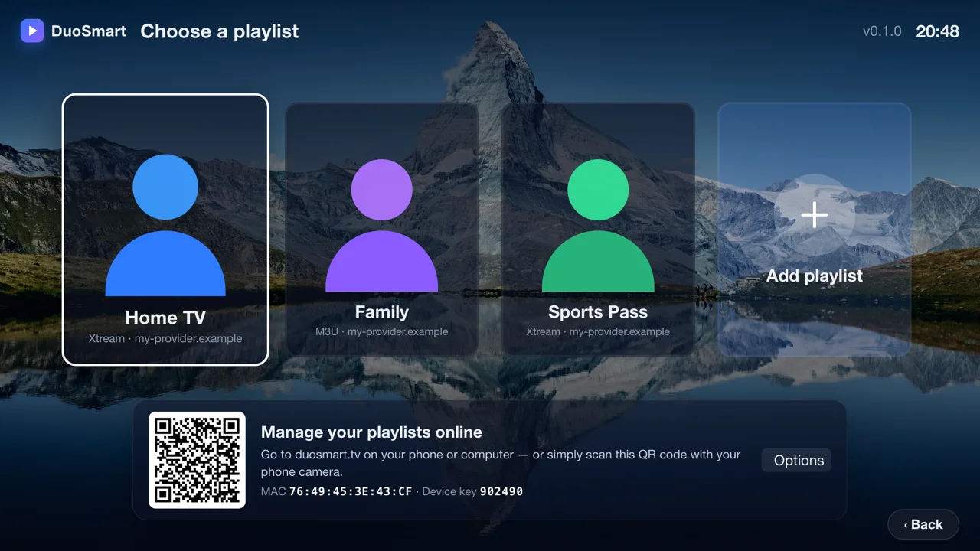The height and width of the screenshot is (551, 980).
Task: Open the Options button
Action: (796, 460)
